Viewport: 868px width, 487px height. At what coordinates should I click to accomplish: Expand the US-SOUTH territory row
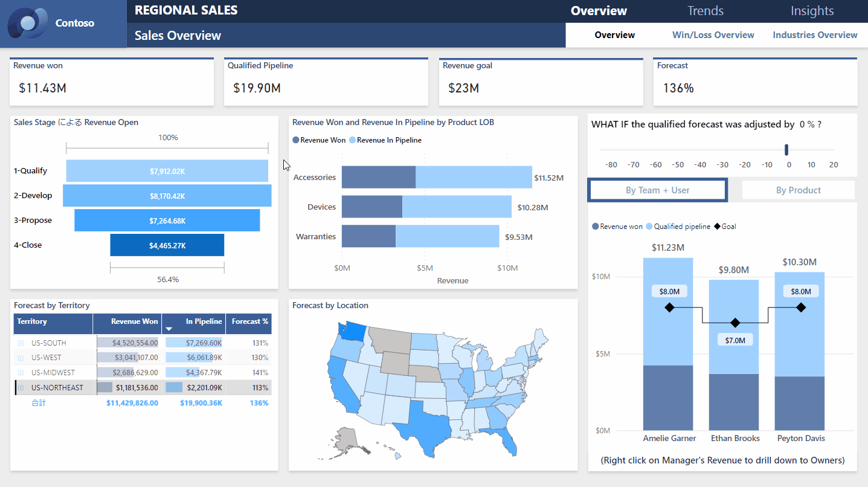click(x=21, y=343)
